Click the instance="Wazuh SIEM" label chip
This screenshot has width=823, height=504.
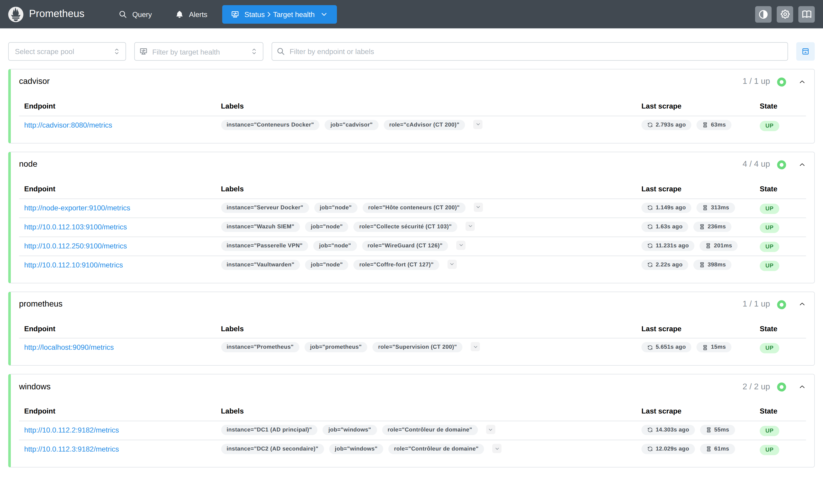260,227
